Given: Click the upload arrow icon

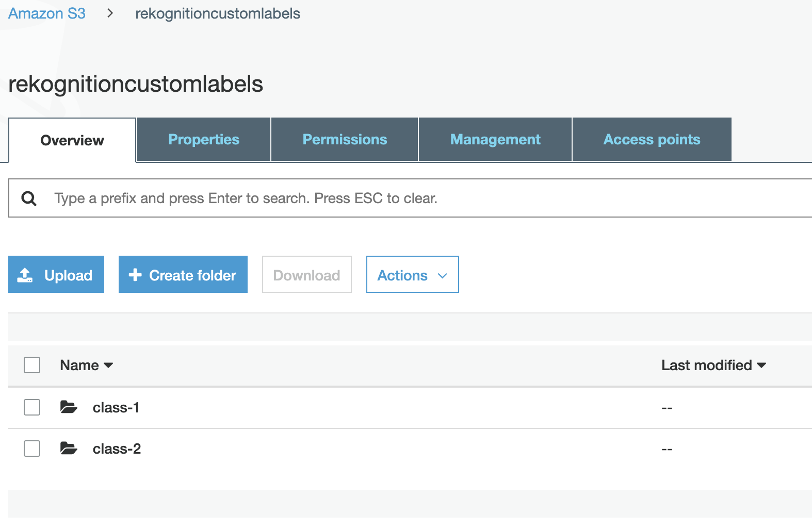Looking at the screenshot, I should point(25,275).
